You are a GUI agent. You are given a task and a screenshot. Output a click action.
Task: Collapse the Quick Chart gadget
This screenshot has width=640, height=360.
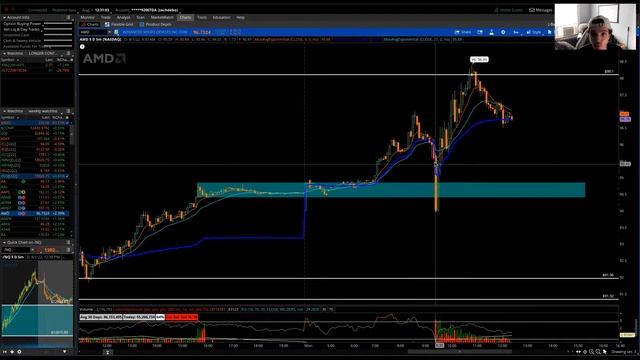pos(4,242)
